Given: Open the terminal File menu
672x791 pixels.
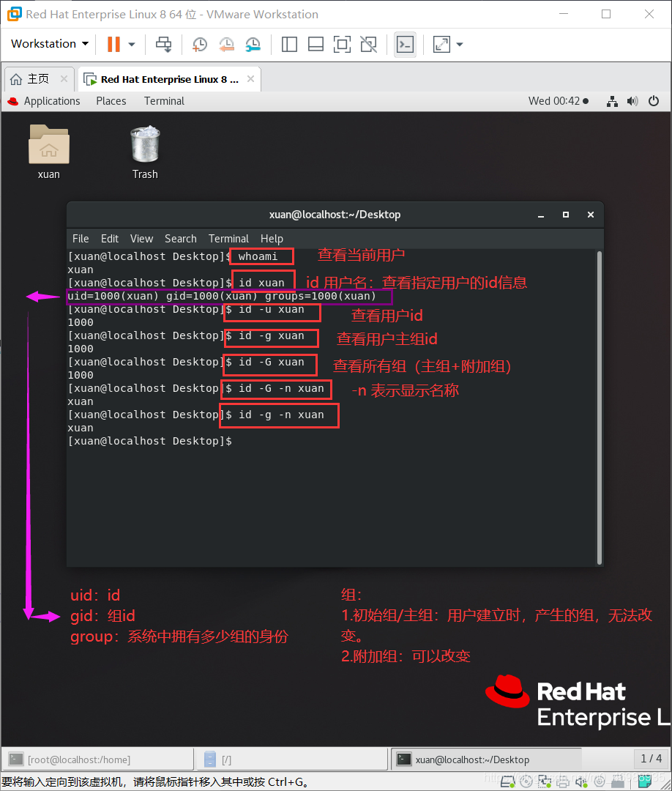Looking at the screenshot, I should pos(80,239).
